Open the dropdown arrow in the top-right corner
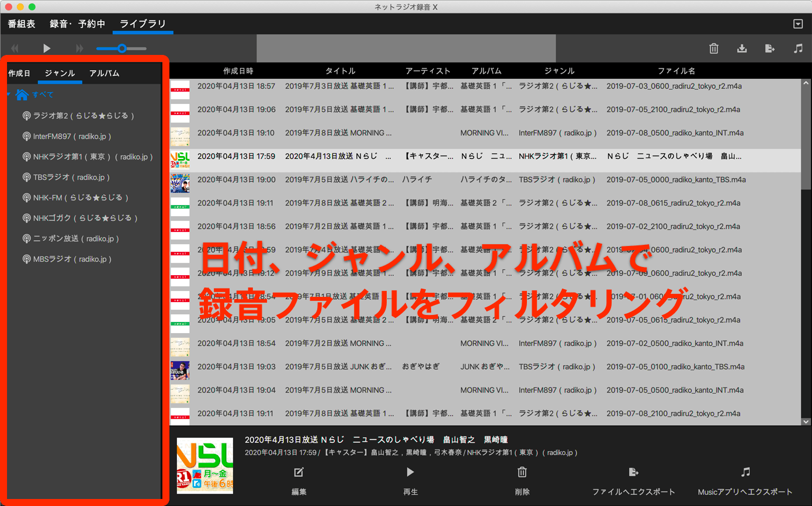 coord(797,24)
